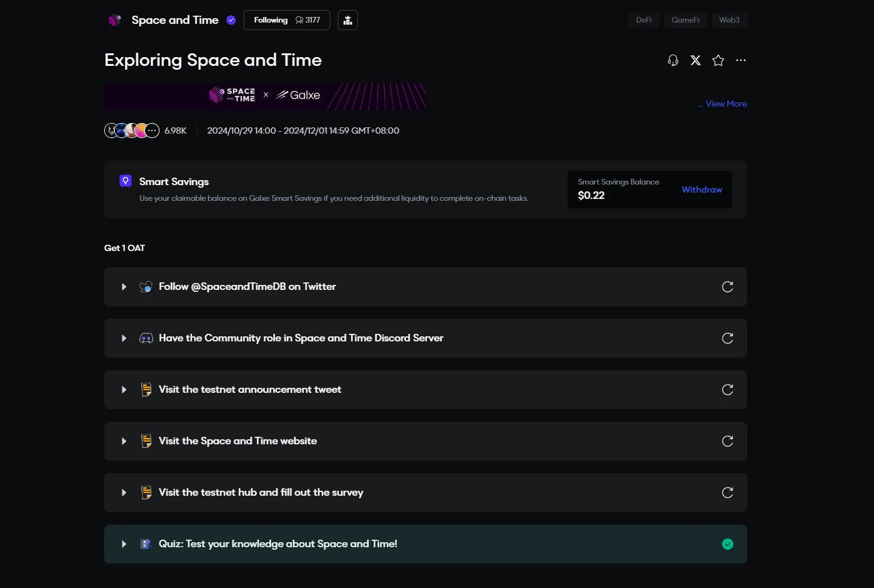Refresh the testnet hub survey task
Image resolution: width=874 pixels, height=588 pixels.
728,493
